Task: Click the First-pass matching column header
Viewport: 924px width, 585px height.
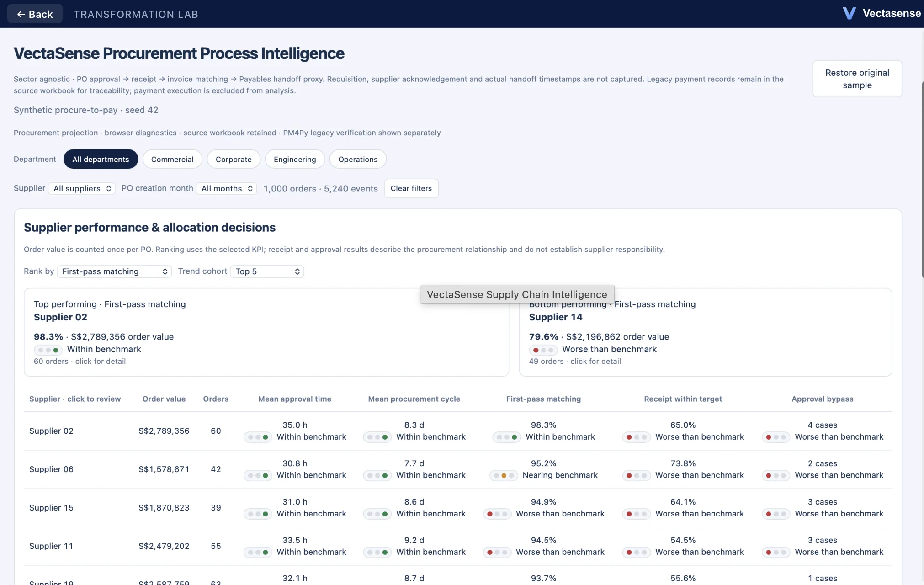Action: click(x=543, y=399)
